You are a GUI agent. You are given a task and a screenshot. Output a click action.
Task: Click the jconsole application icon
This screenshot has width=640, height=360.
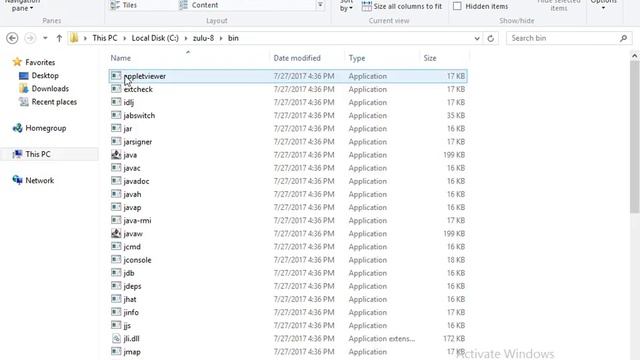point(116,259)
